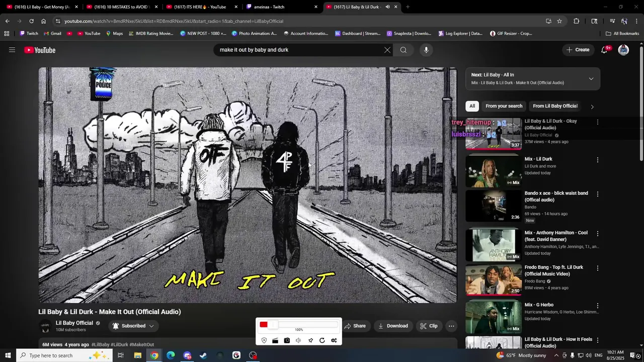This screenshot has height=362, width=644.
Task: Toggle taskbar microphone tray icon
Action: 572,355
